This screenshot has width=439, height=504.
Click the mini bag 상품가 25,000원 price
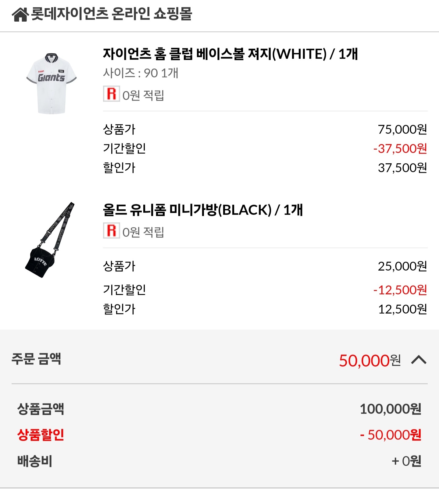402,266
